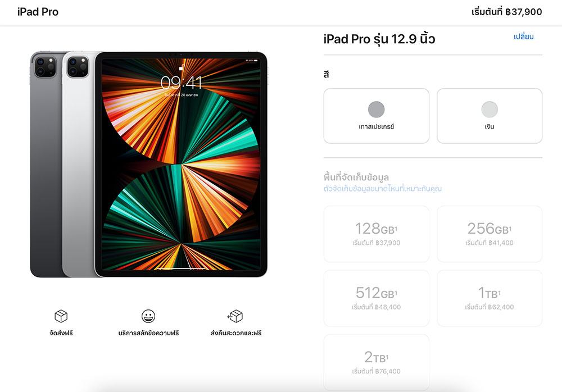
Task: Click the iPad Pro product image
Action: click(x=148, y=164)
